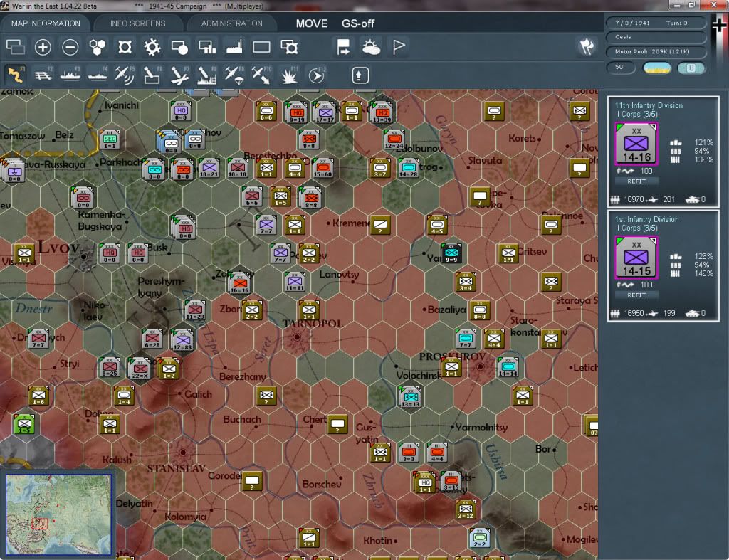Click the boxed up-arrow toolbar icon

click(x=360, y=75)
